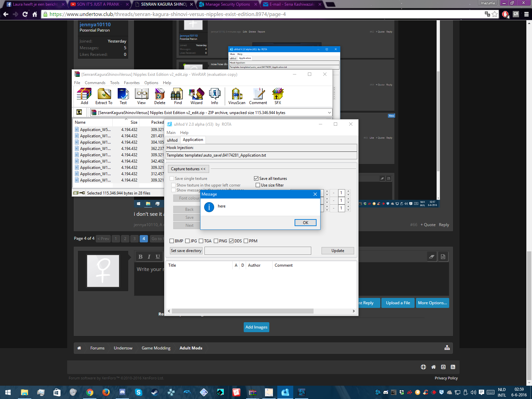Open the WinRAR Find tool
Screen dimensions: 532x399
tap(178, 96)
